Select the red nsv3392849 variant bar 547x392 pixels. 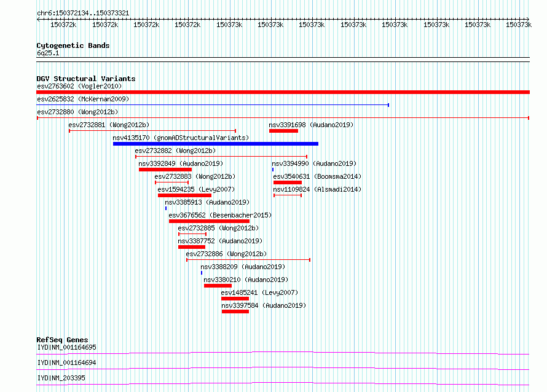165,170
